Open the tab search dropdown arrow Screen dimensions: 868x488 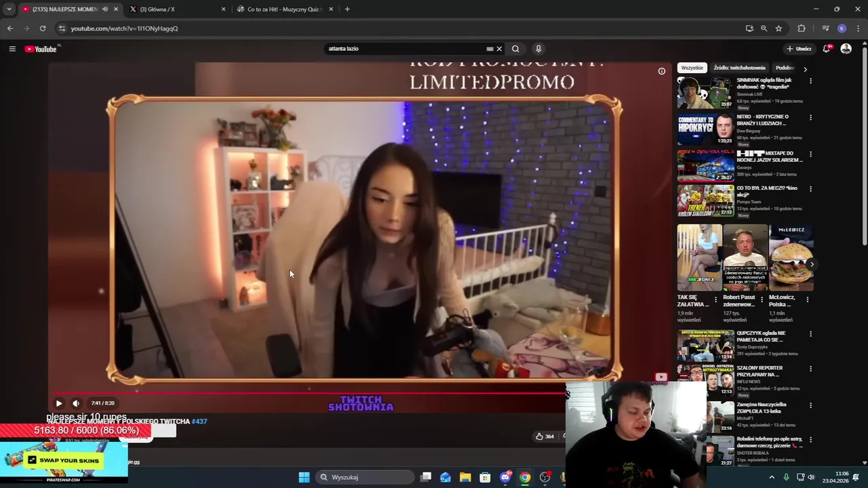[9, 9]
